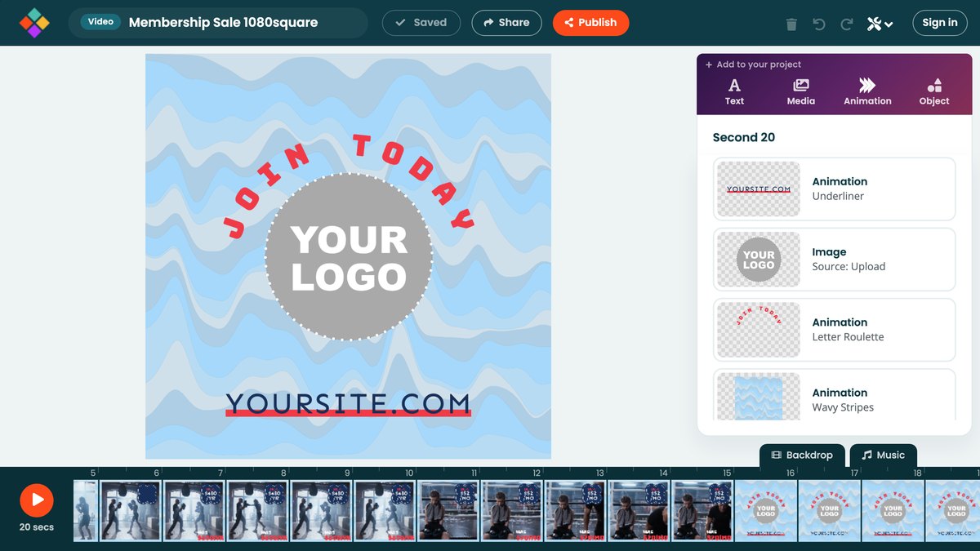Jump to second 12 on the timeline
This screenshot has width=980, height=551.
(x=537, y=473)
